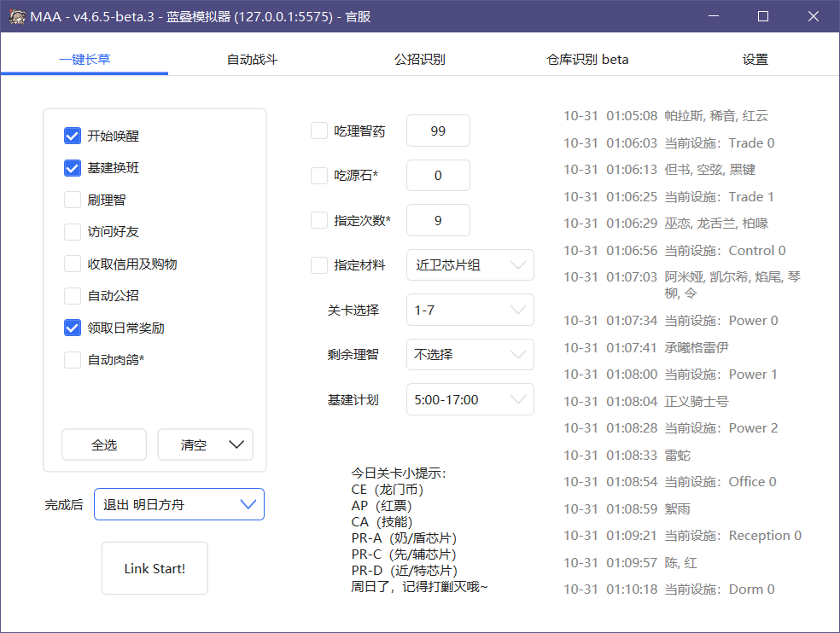Click log entry 当前设施: Trade 0

click(x=720, y=143)
